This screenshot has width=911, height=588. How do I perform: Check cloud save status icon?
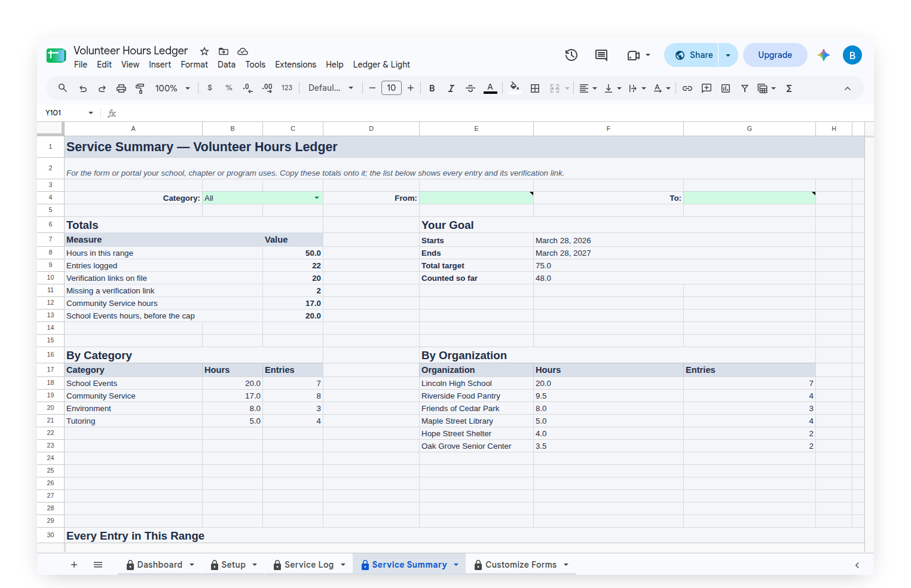(x=243, y=51)
